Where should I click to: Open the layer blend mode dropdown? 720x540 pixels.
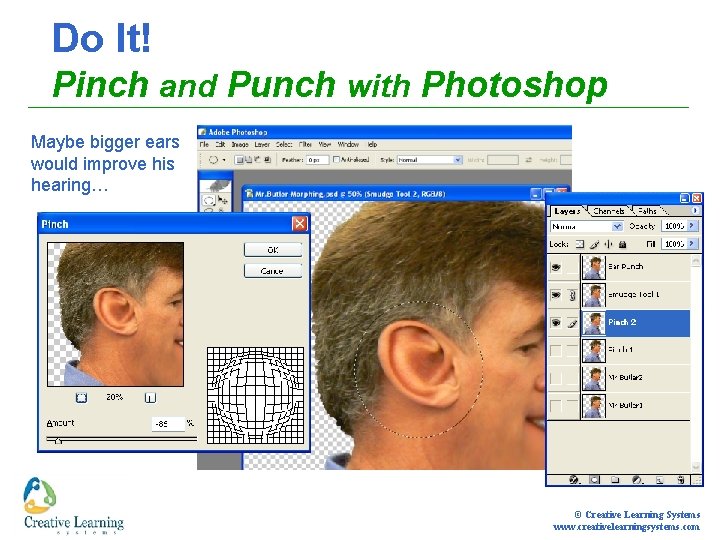click(586, 226)
